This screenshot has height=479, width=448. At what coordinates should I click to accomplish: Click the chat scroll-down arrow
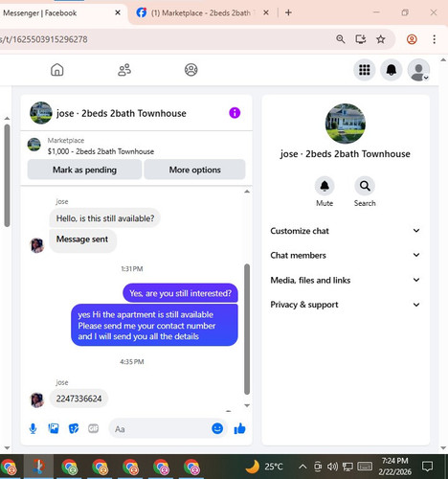[x=247, y=405]
